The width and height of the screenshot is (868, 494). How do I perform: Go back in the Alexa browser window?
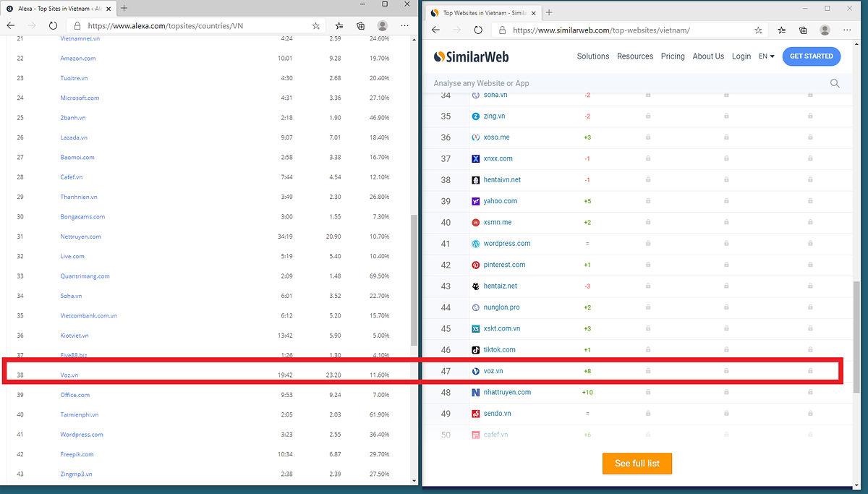(11, 25)
